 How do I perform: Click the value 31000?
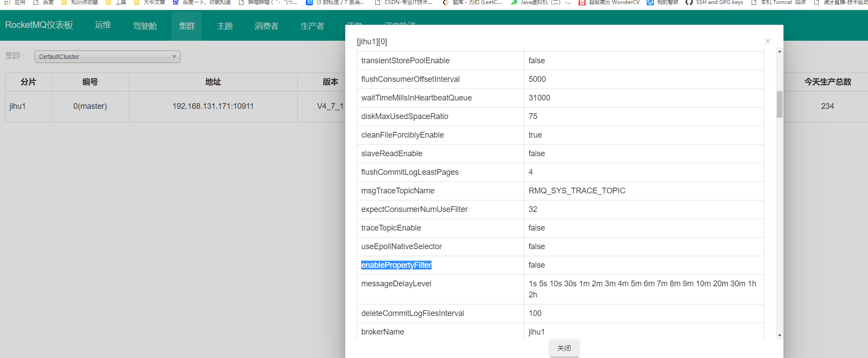click(539, 98)
